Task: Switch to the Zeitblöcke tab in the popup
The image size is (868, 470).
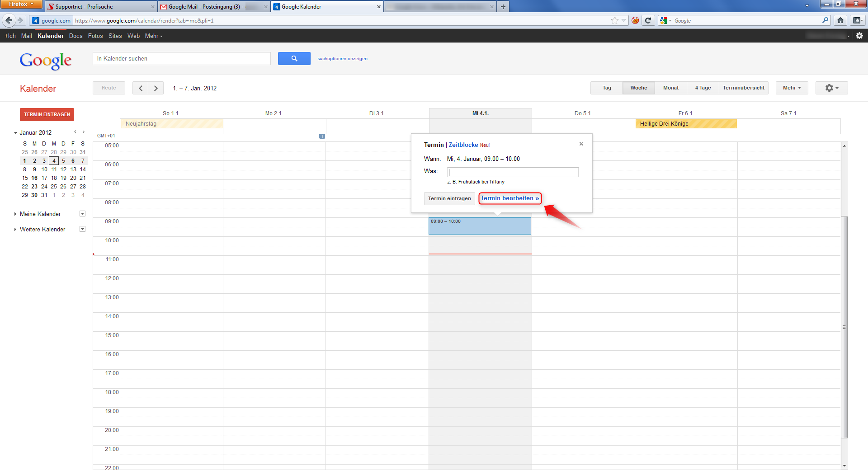Action: tap(463, 145)
